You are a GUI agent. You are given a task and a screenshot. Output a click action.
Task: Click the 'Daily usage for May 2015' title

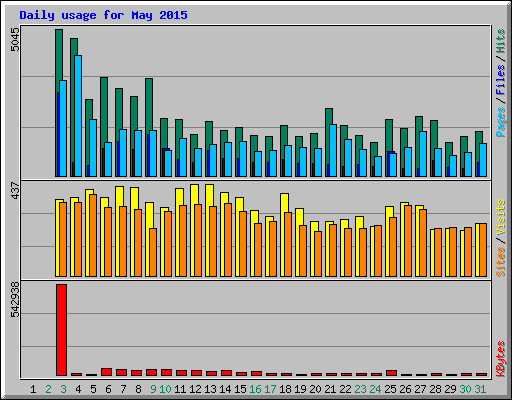coord(103,15)
